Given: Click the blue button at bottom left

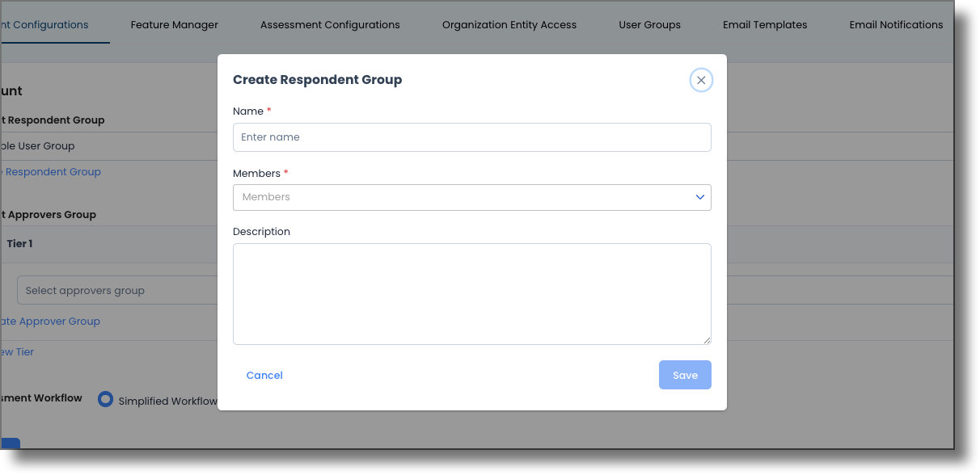Looking at the screenshot, I should 9,443.
